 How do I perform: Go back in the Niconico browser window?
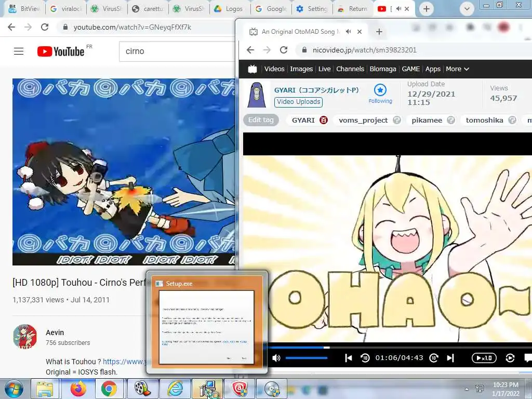coord(250,50)
